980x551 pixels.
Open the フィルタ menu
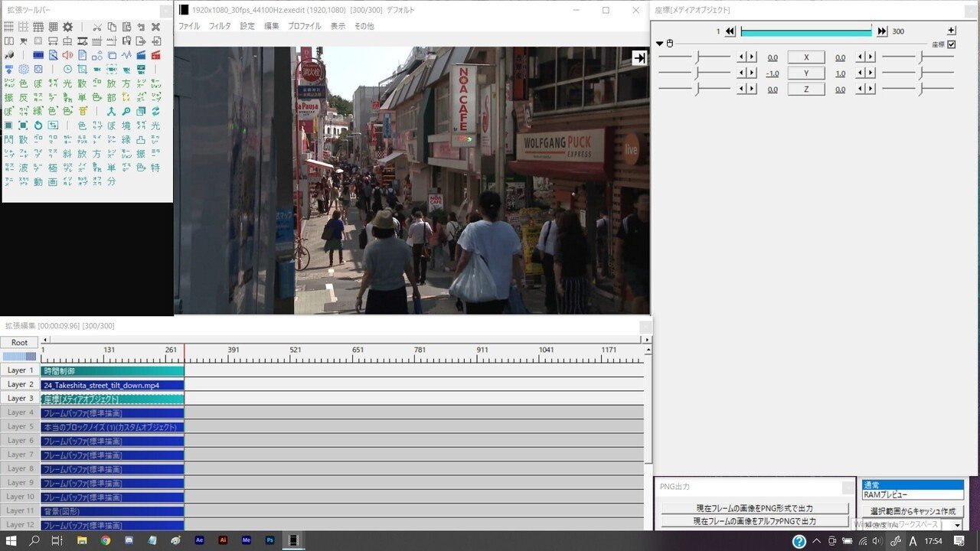click(x=220, y=26)
